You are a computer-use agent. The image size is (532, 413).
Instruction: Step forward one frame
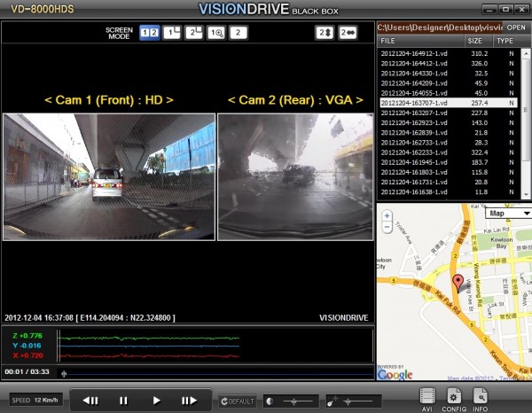click(189, 401)
